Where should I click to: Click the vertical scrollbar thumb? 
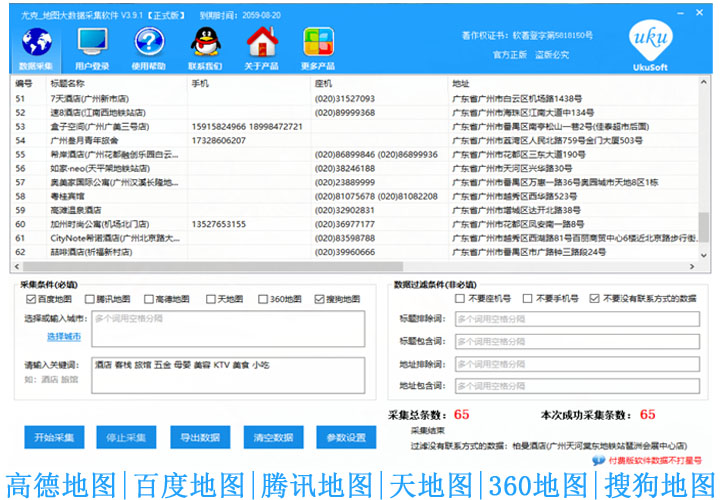click(x=703, y=226)
